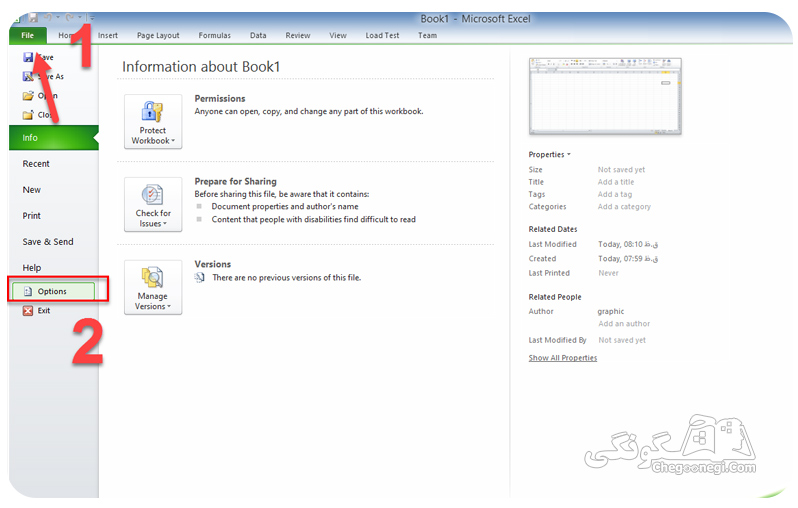Image resolution: width=798 pixels, height=508 pixels.
Task: Click the Add a tag field
Action: pos(615,194)
